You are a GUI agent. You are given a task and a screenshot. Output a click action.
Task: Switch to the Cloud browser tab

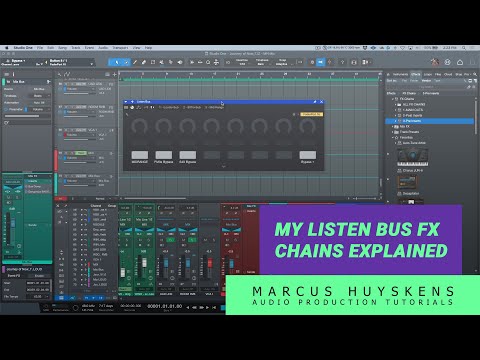(448, 74)
